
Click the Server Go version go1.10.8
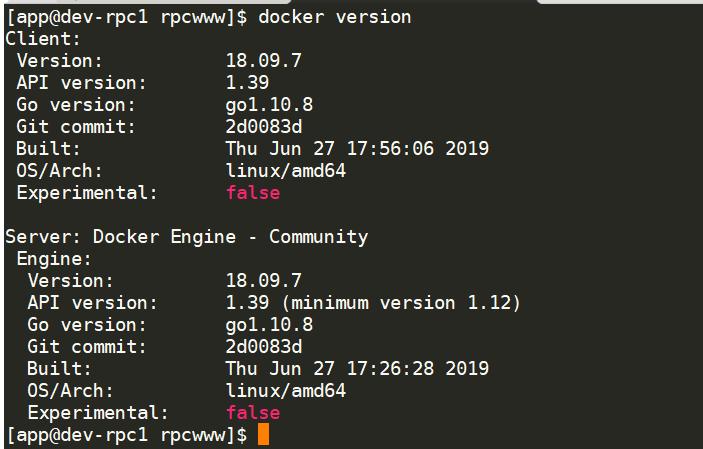click(x=269, y=325)
